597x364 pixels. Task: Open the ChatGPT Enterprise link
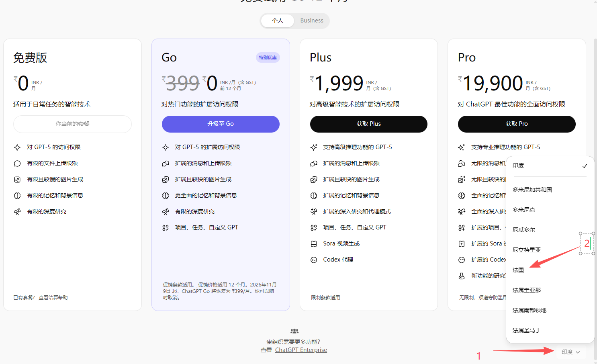pyautogui.click(x=301, y=350)
